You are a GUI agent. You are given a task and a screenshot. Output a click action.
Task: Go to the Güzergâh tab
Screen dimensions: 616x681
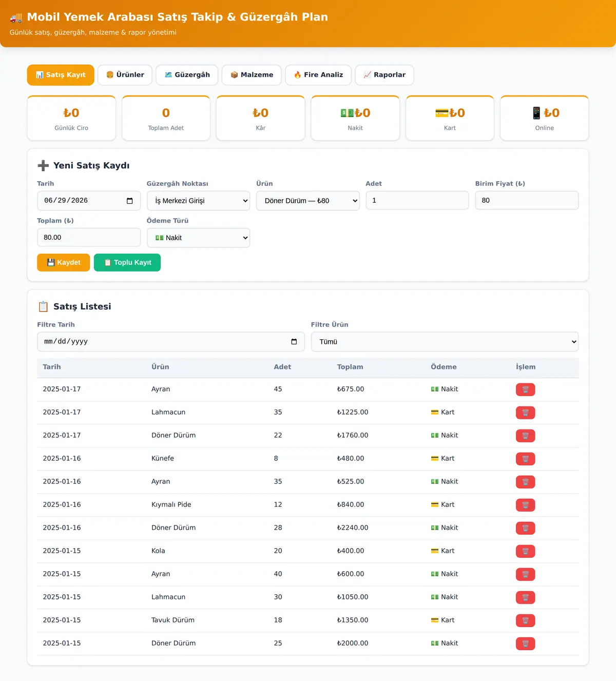pos(187,75)
